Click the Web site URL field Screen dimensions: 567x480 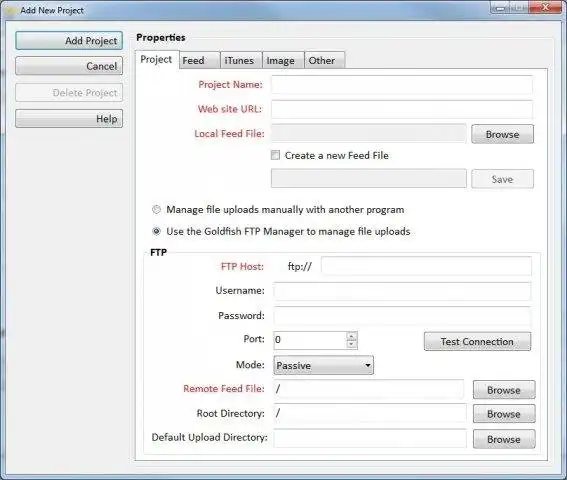402,110
